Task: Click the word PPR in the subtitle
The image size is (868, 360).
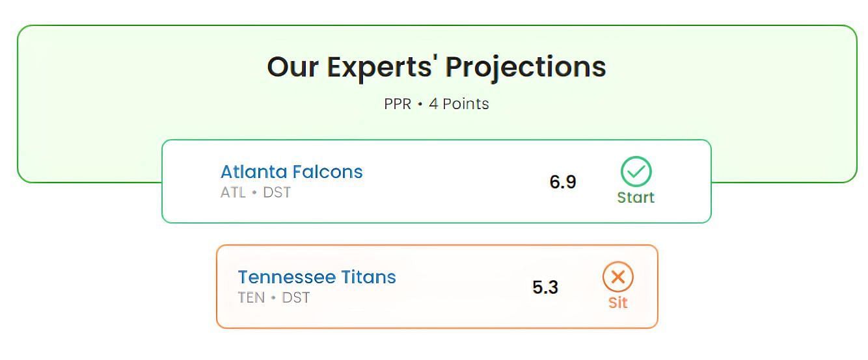Action: (x=397, y=104)
